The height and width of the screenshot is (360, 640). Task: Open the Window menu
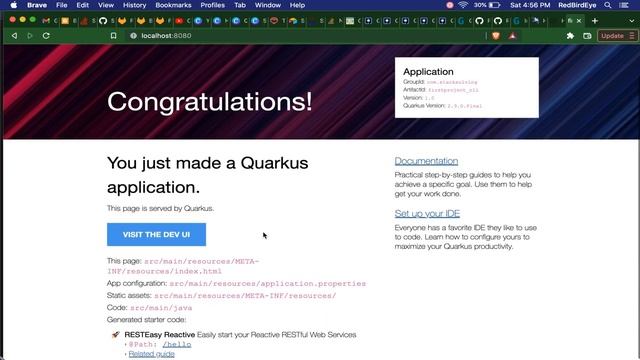click(268, 5)
